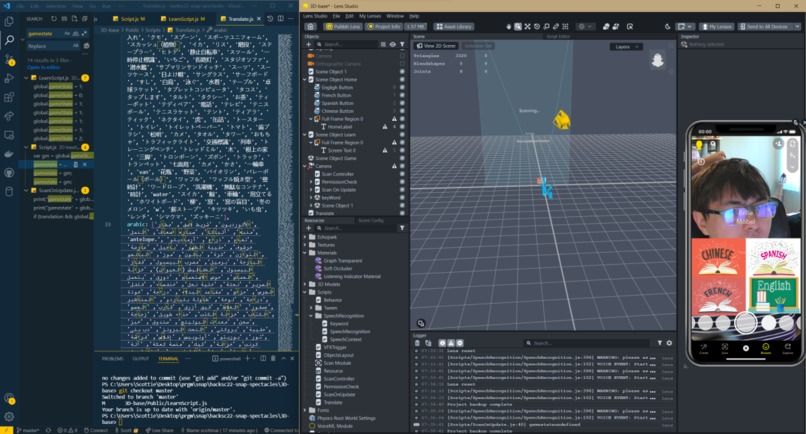The width and height of the screenshot is (806, 434).
Task: Dismiss the highlighted gamestate search match
Action: point(85,165)
